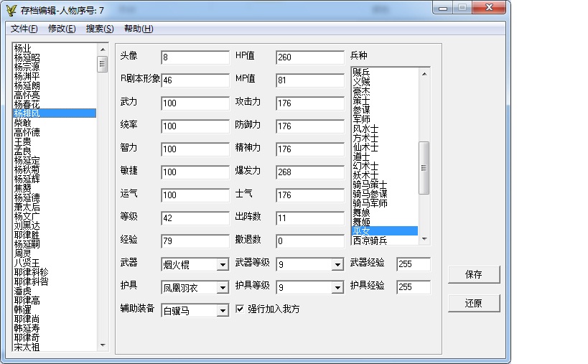The height and width of the screenshot is (364, 588).
Task: Focus the 统率 input field
Action: pos(195,126)
